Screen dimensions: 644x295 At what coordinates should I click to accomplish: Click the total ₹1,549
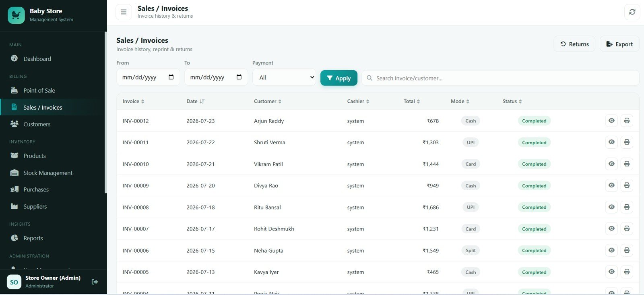(431, 251)
